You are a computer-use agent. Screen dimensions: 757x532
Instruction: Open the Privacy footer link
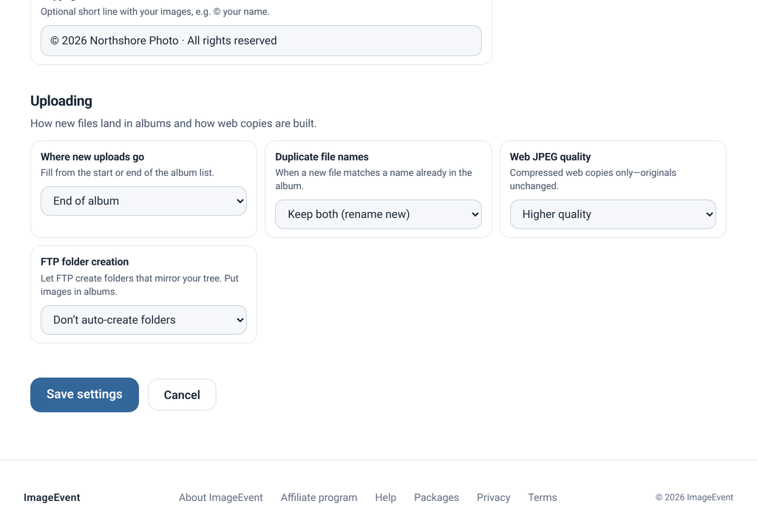click(x=493, y=497)
